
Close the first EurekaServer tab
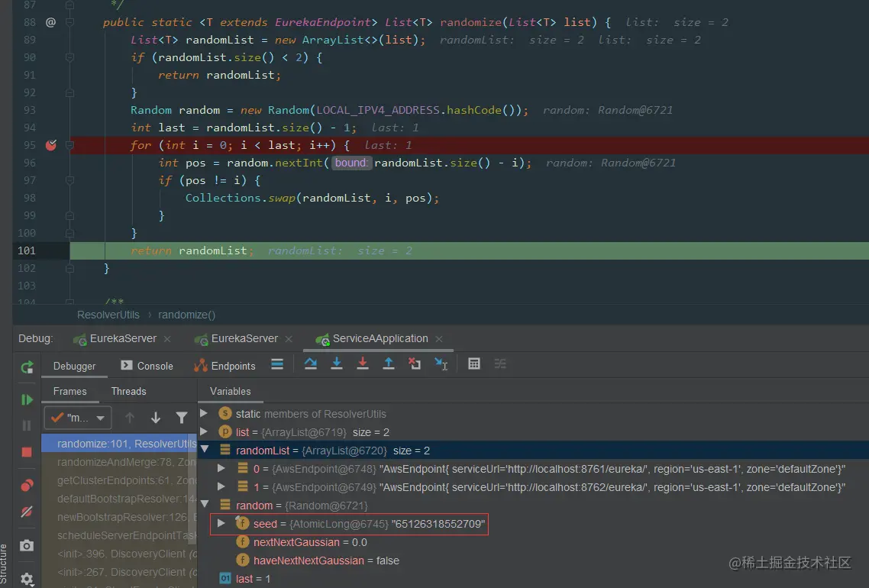[167, 338]
